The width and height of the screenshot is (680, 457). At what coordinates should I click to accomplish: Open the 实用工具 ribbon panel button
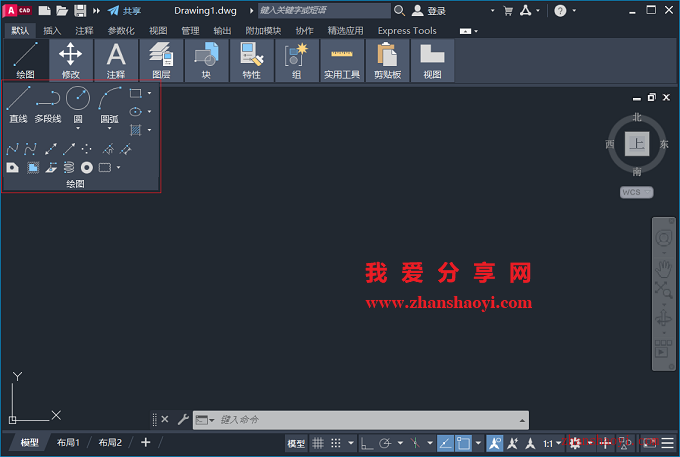coord(342,60)
